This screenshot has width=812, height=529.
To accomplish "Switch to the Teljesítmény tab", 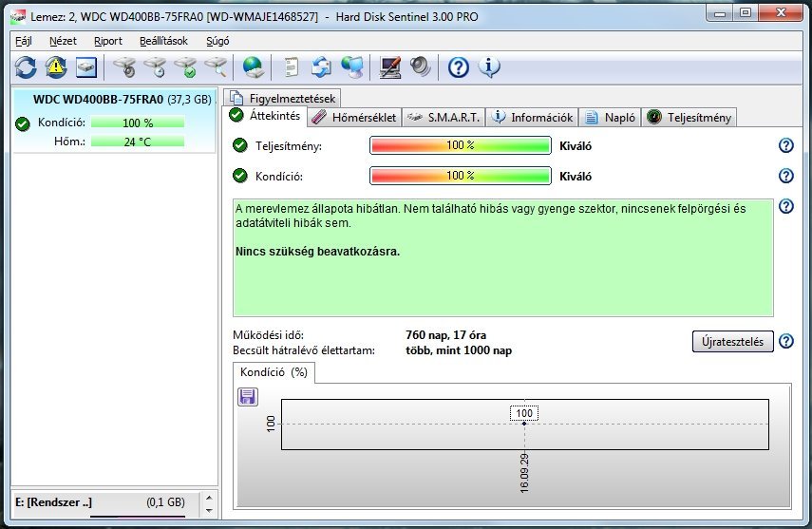I will (689, 118).
